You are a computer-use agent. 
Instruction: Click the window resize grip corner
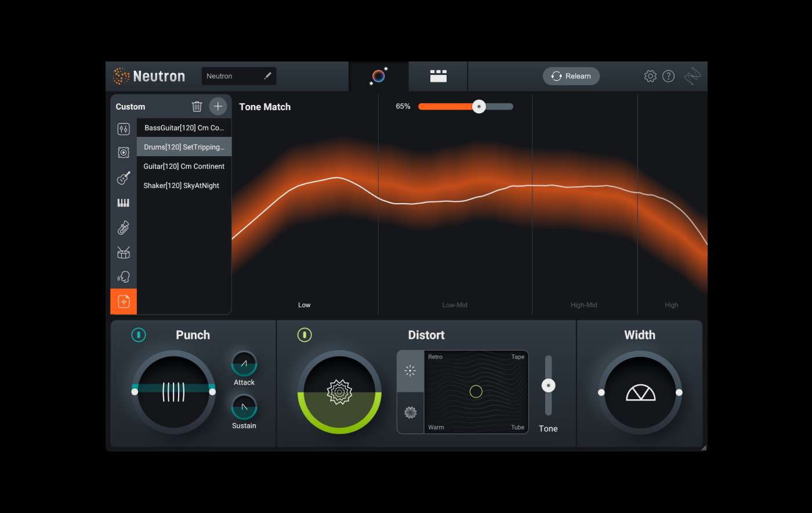pos(704,447)
